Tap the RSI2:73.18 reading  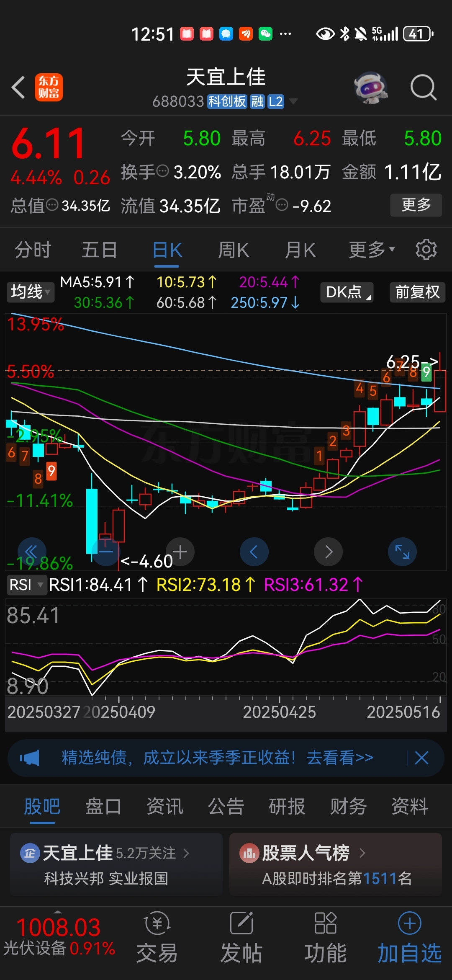pos(206,585)
